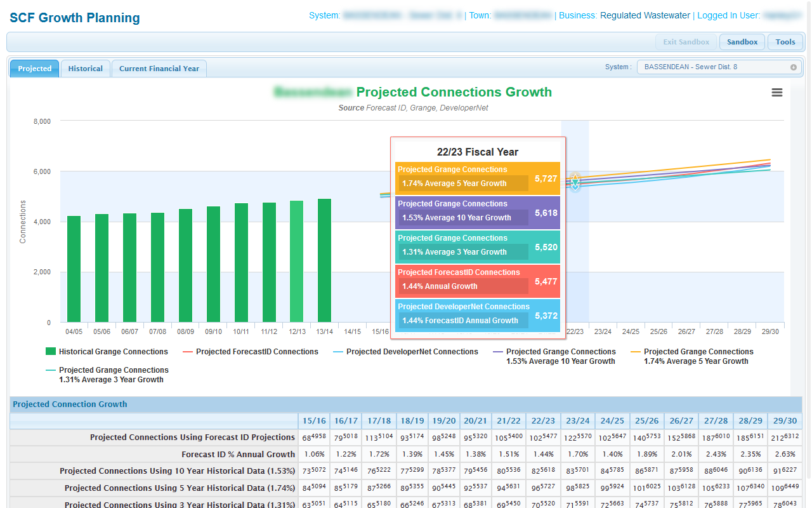Click the 22/23 data point marker on chart
Viewport: 812px width, 508px height.
coord(575,182)
